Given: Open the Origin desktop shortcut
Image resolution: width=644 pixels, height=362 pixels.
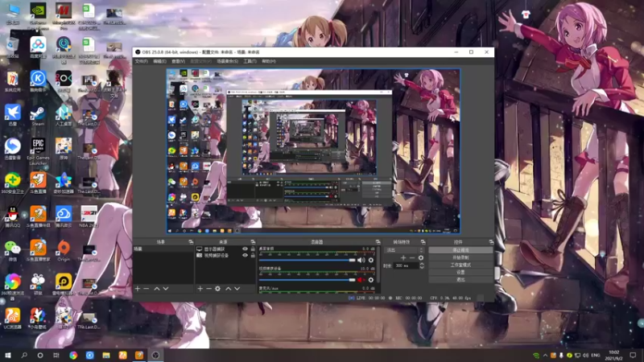Looking at the screenshot, I should (x=64, y=250).
